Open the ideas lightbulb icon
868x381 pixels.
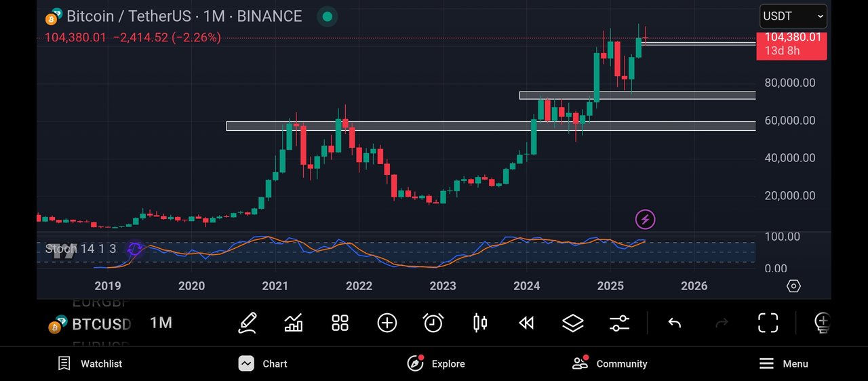click(822, 323)
